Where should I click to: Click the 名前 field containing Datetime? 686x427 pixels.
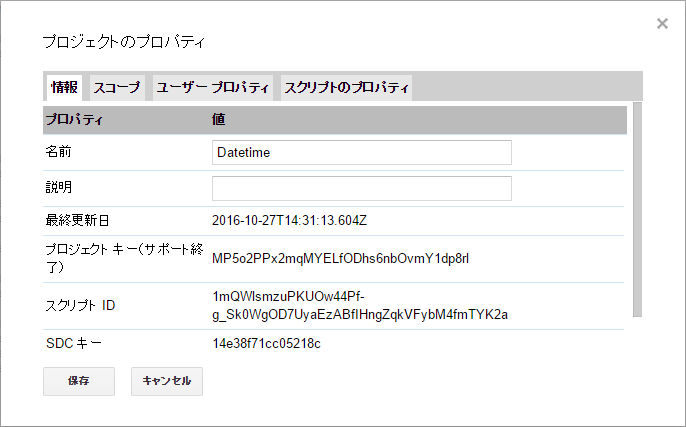tap(361, 152)
